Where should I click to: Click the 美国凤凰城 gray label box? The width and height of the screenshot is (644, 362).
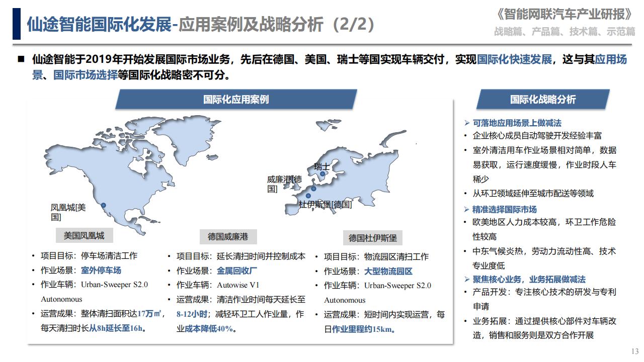[x=84, y=235]
